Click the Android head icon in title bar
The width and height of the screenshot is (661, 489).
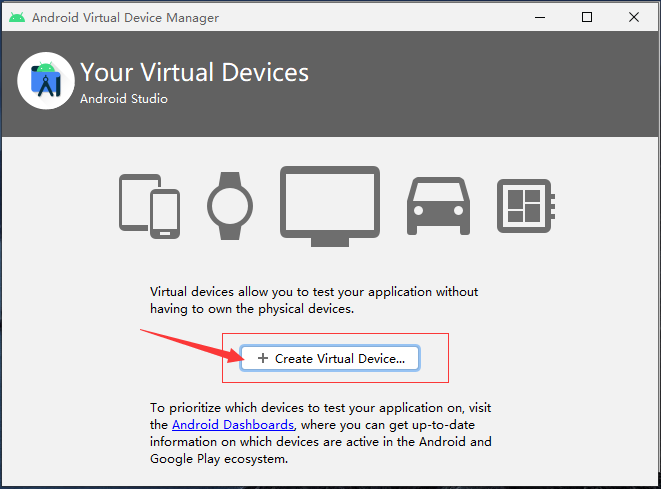click(x=17, y=17)
